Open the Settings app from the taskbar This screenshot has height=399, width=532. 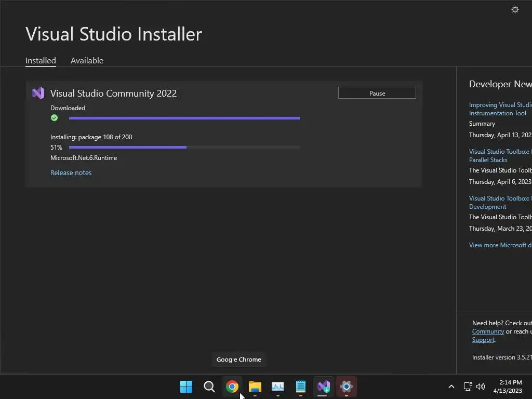347,387
